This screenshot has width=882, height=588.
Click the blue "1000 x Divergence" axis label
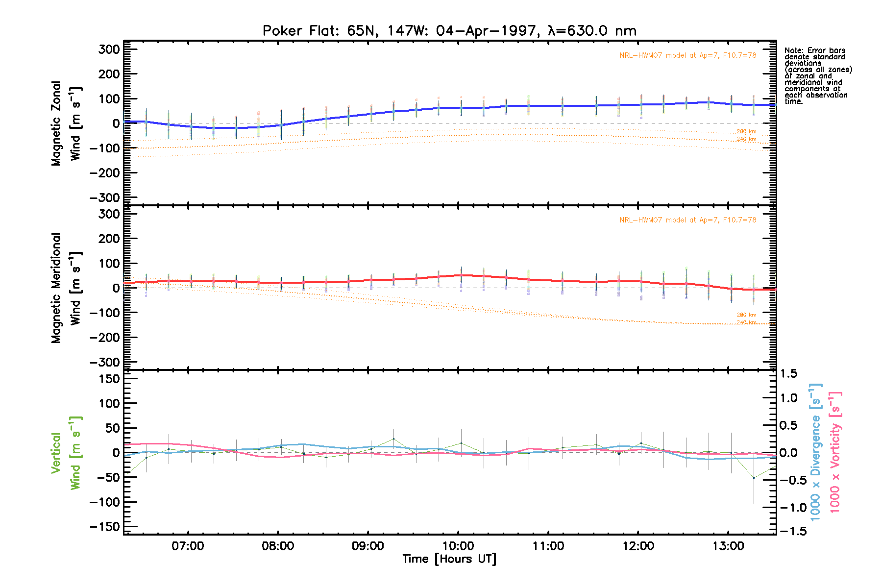coord(815,452)
